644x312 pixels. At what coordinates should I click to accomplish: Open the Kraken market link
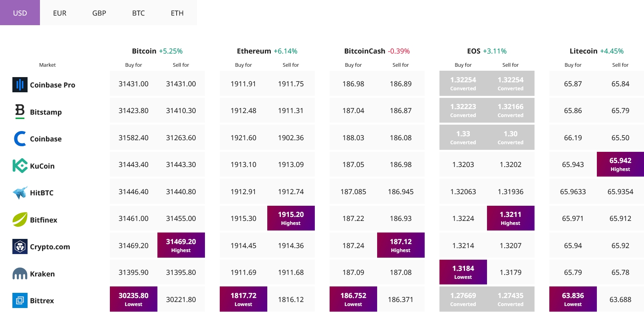42,274
